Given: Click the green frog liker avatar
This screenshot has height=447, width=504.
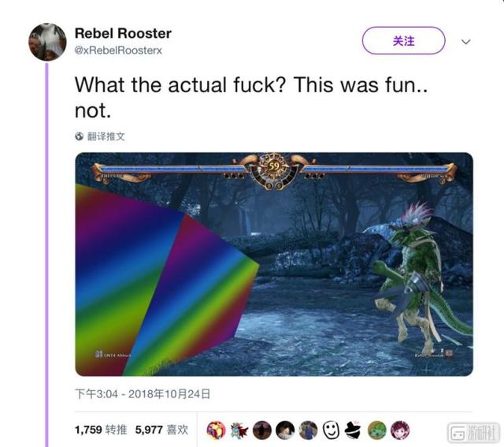Looking at the screenshot, I should pyautogui.click(x=377, y=430).
